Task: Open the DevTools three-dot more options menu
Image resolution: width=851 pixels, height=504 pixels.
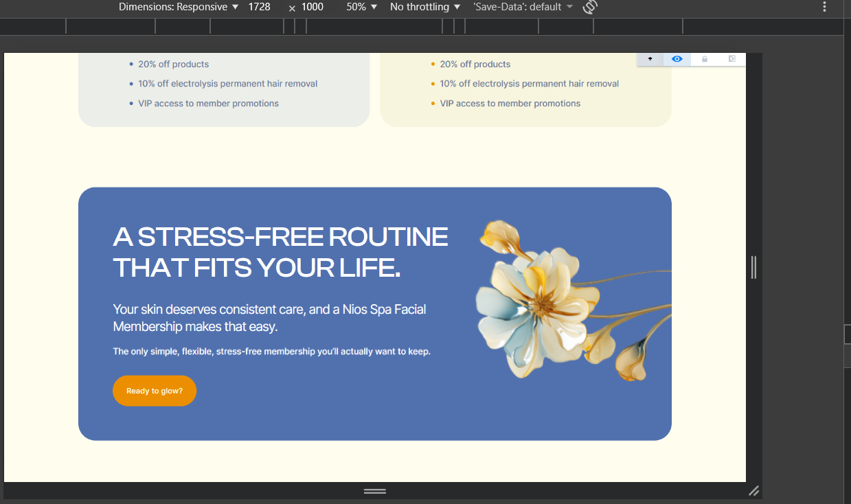Action: [825, 7]
